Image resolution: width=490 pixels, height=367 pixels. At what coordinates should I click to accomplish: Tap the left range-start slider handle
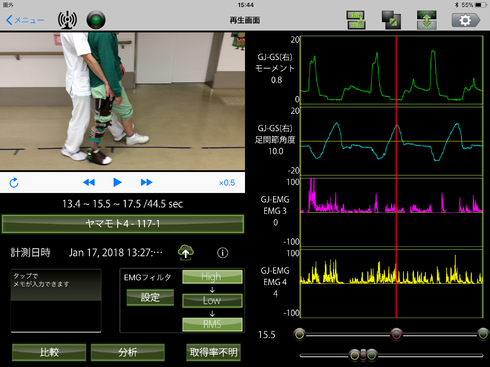[x=300, y=334]
